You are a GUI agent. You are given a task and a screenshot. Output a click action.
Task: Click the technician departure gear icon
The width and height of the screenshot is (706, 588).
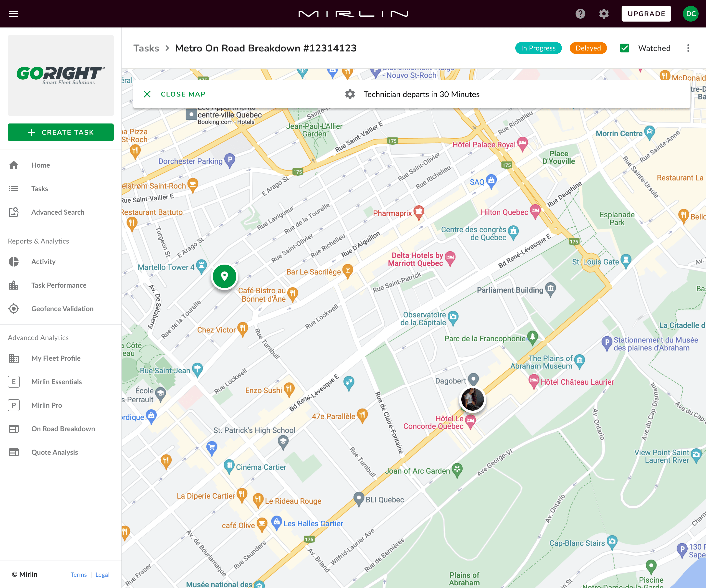350,94
